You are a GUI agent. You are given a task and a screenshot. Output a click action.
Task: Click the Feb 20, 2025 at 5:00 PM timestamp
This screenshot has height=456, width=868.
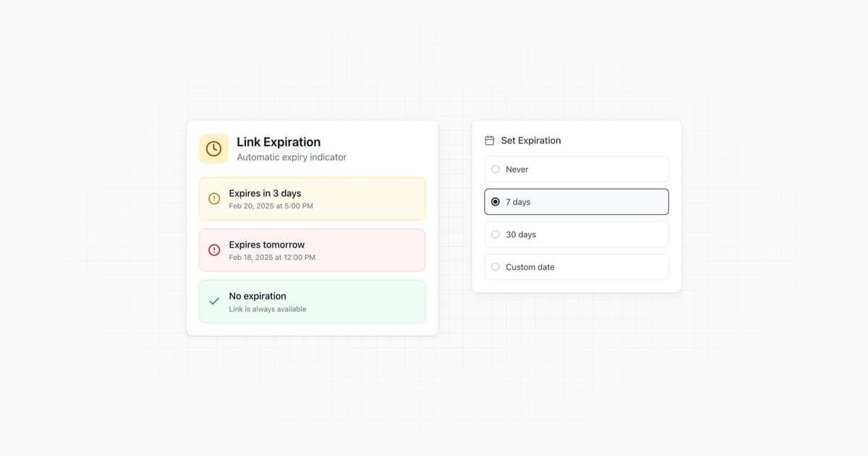[x=271, y=206]
